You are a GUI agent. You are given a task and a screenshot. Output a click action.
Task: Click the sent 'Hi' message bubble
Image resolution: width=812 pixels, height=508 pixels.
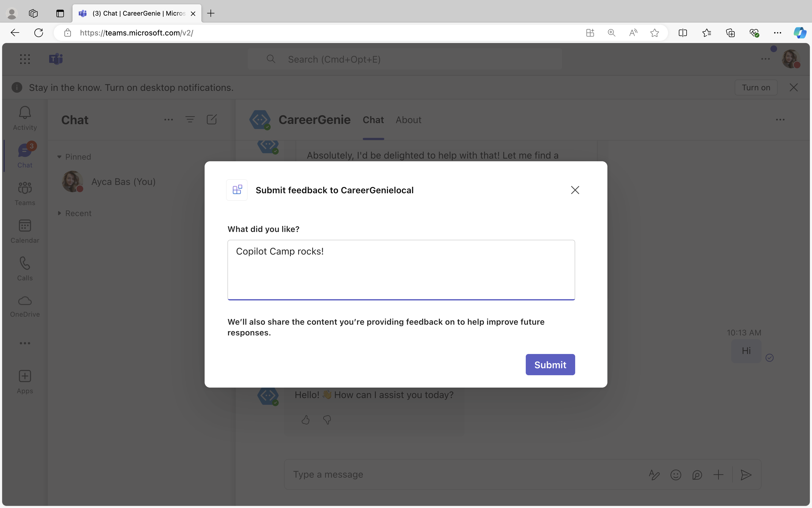[x=746, y=351]
